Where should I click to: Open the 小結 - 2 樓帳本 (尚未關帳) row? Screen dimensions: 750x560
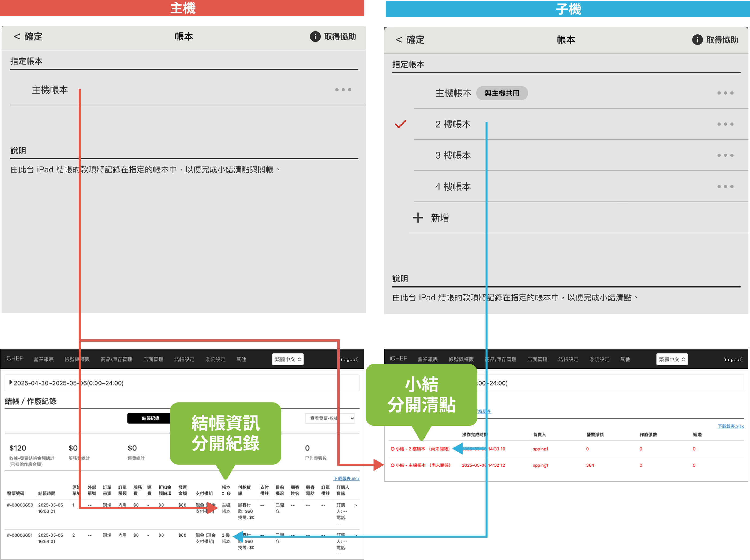pyautogui.click(x=420, y=449)
